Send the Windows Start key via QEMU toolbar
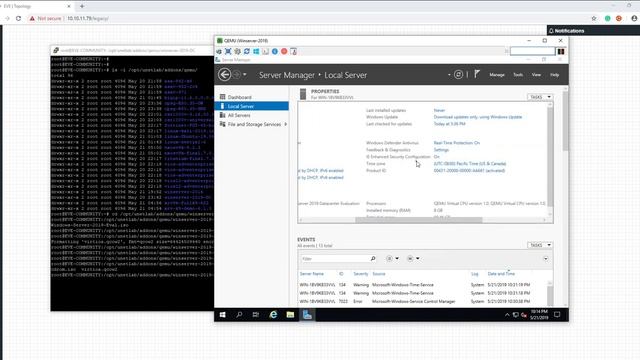 (256, 51)
